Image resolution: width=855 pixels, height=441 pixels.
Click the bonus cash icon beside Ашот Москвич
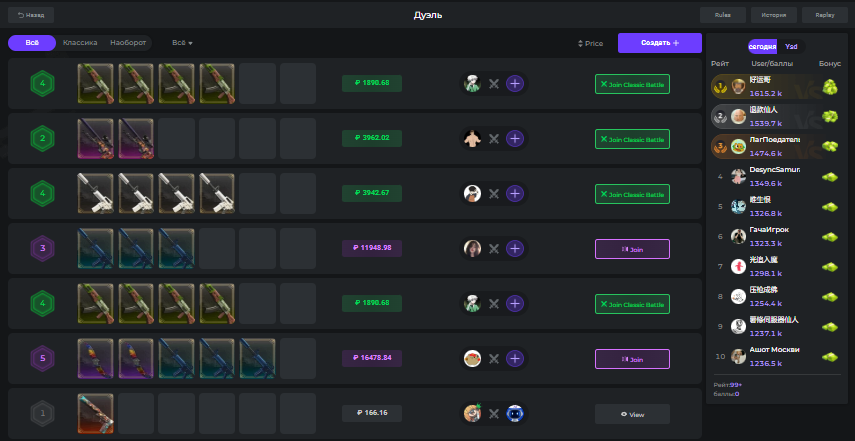tap(829, 355)
